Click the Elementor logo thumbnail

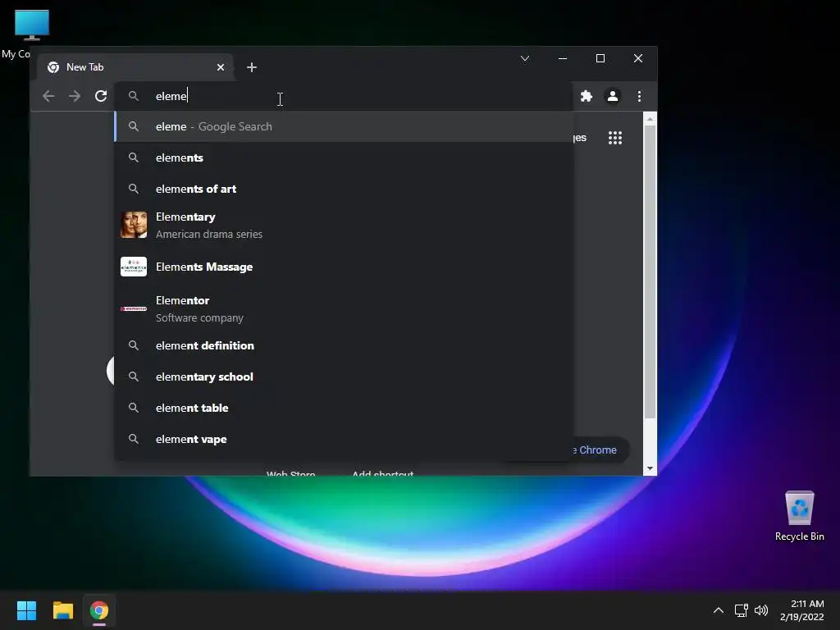tap(134, 308)
